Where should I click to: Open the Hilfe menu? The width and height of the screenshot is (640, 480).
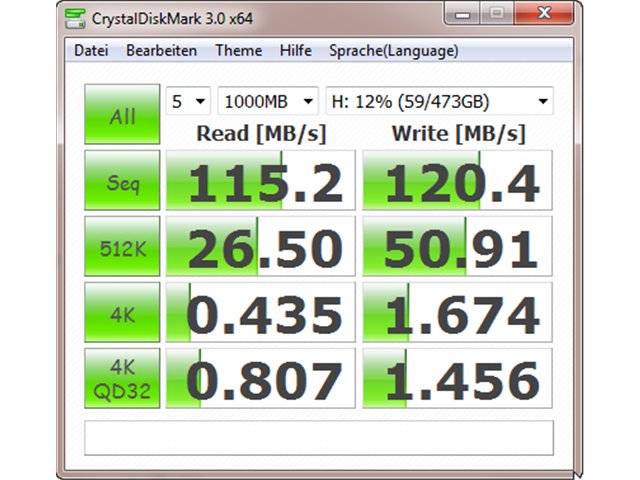(x=296, y=51)
